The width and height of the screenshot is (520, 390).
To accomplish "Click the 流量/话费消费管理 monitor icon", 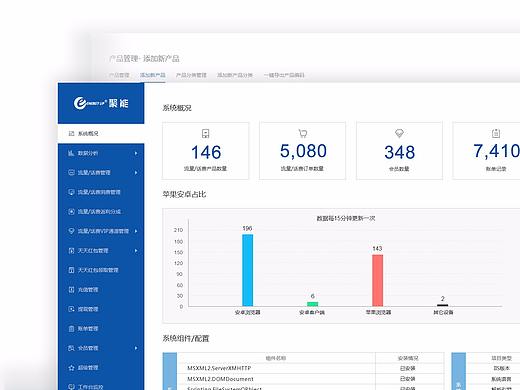I will click(71, 192).
